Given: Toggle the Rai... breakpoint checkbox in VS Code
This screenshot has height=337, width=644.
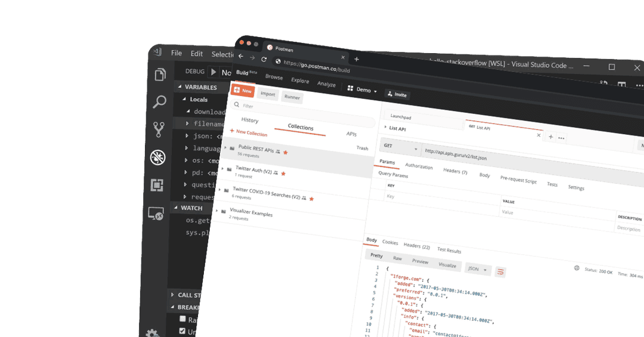Looking at the screenshot, I should point(183,319).
